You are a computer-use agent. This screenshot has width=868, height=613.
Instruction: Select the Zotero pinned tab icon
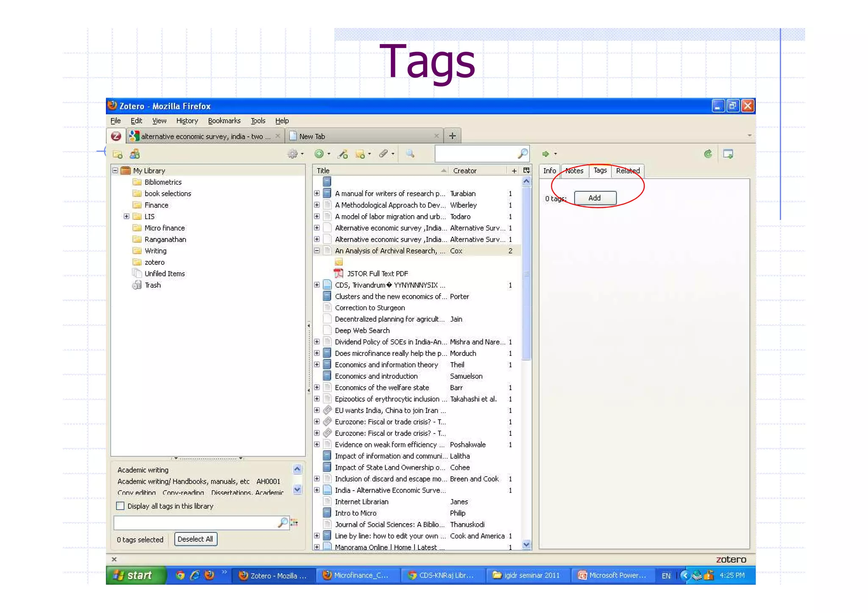tap(116, 136)
